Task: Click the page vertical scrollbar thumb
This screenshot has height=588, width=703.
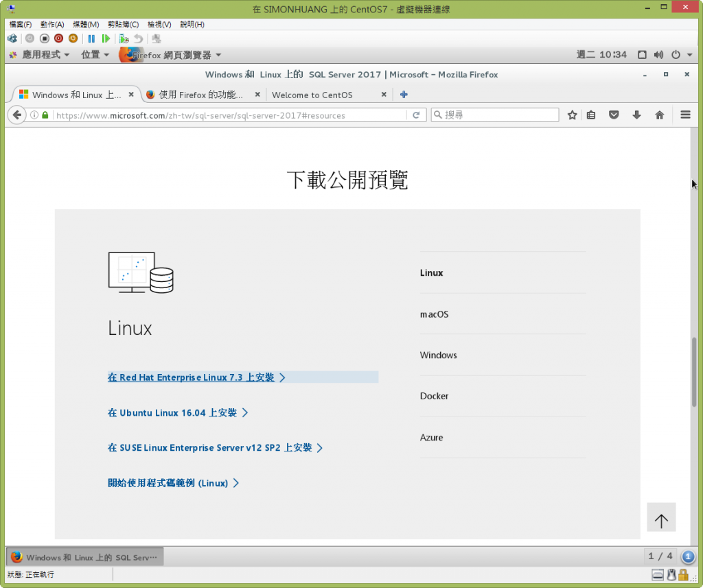Action: (x=694, y=372)
